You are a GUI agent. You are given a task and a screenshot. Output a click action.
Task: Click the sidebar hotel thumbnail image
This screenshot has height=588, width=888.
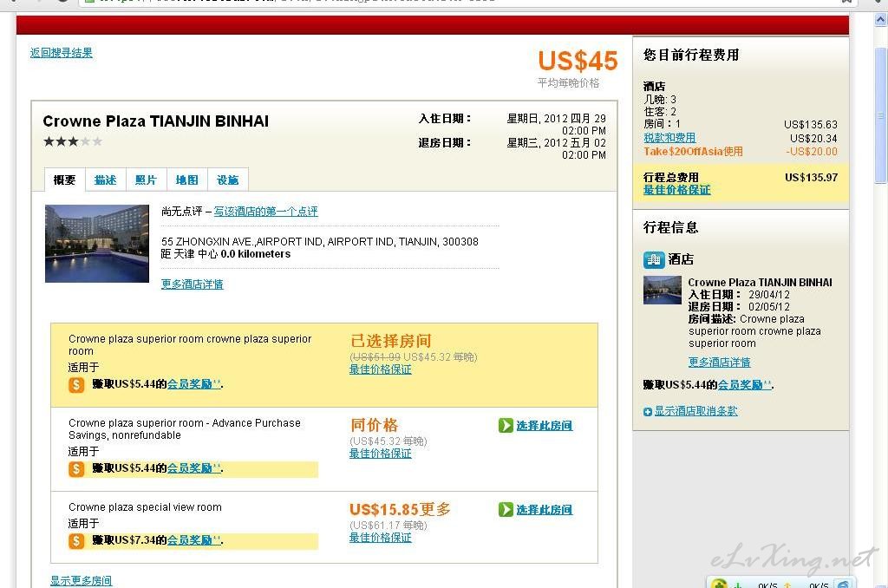663,290
